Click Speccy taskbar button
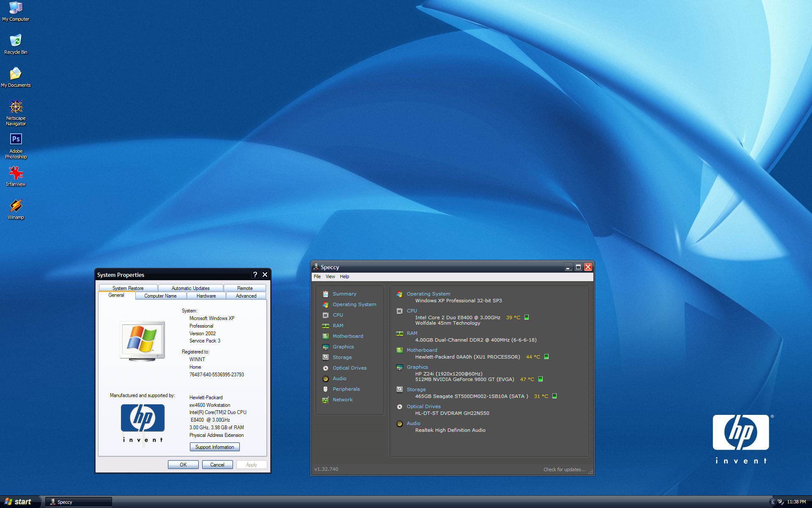The width and height of the screenshot is (812, 508). coord(79,502)
